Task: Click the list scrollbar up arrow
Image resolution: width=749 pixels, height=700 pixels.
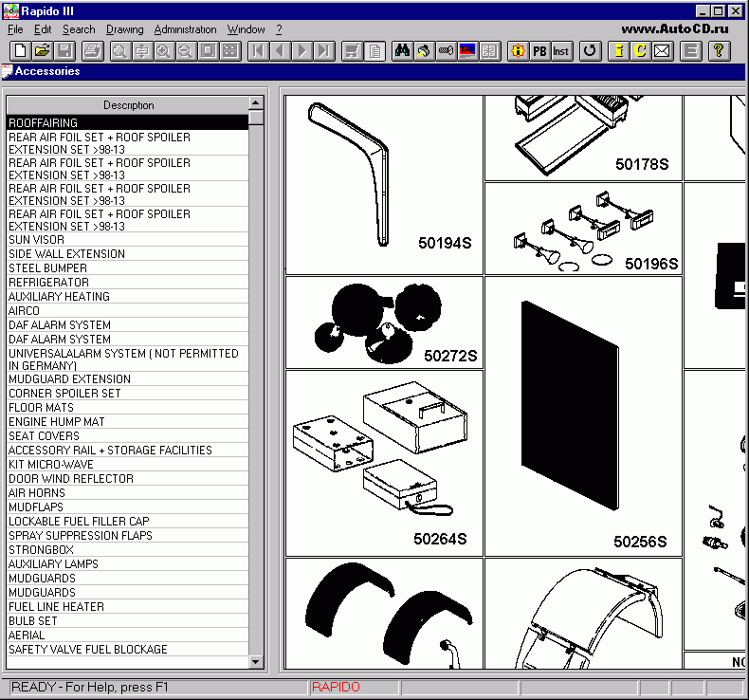Action: coord(256,102)
